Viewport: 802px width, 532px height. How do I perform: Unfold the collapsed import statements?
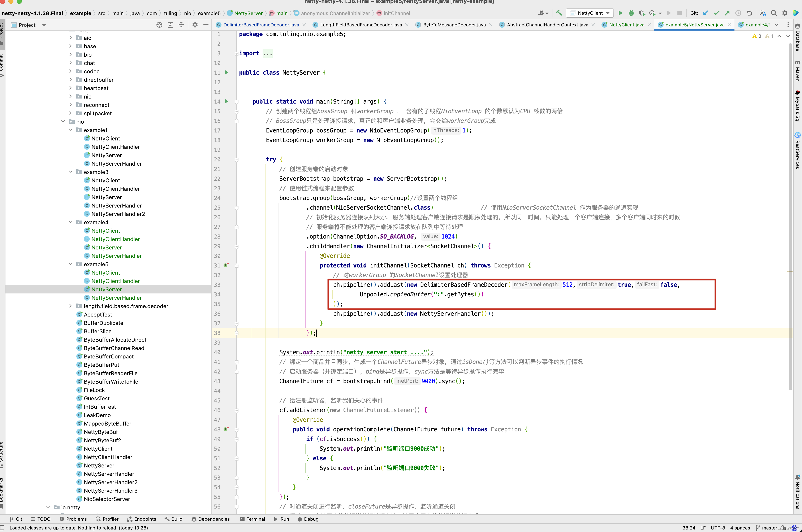[x=267, y=54]
